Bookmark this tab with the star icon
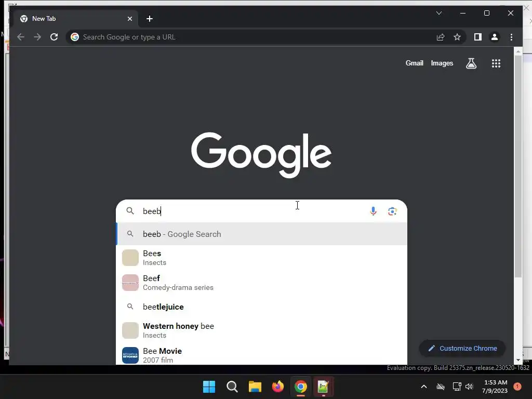Image resolution: width=532 pixels, height=399 pixels. [457, 37]
